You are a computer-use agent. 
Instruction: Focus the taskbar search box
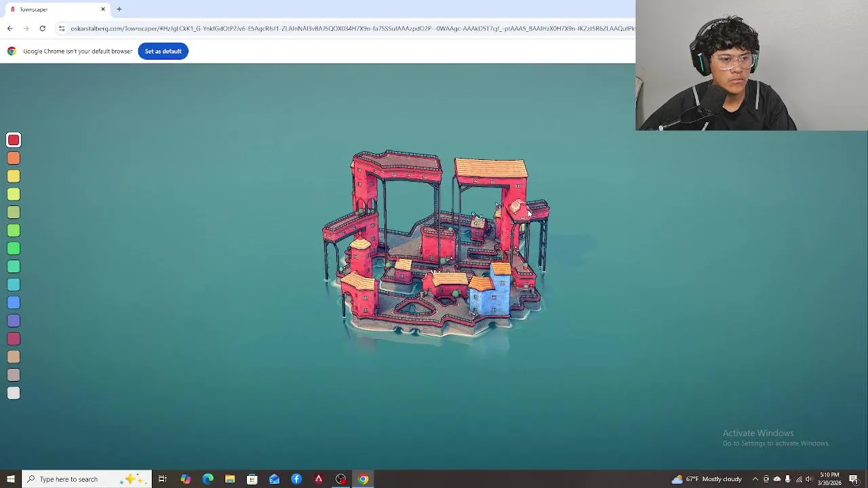coord(87,479)
